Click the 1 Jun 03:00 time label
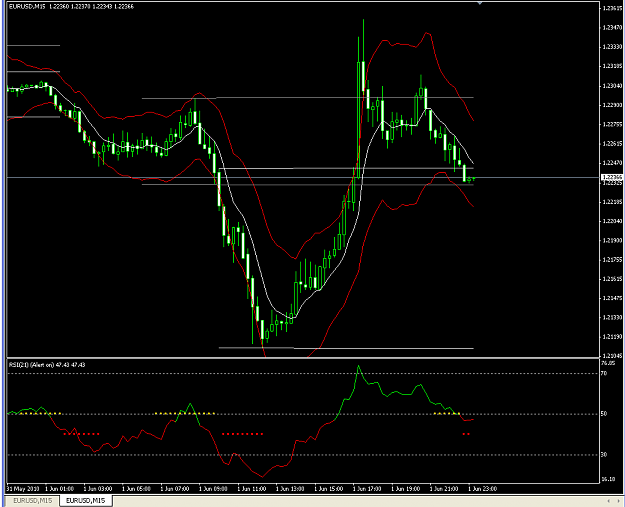 coord(98,489)
